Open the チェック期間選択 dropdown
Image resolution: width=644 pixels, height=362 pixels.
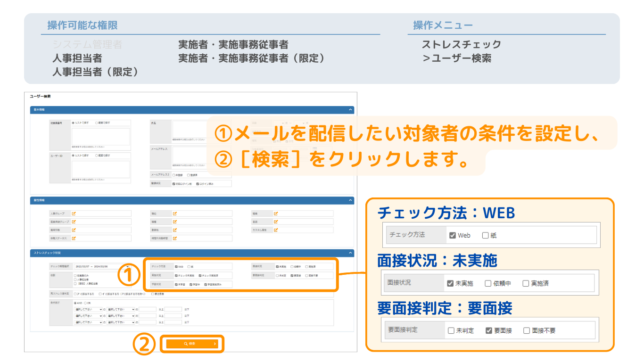point(101,266)
